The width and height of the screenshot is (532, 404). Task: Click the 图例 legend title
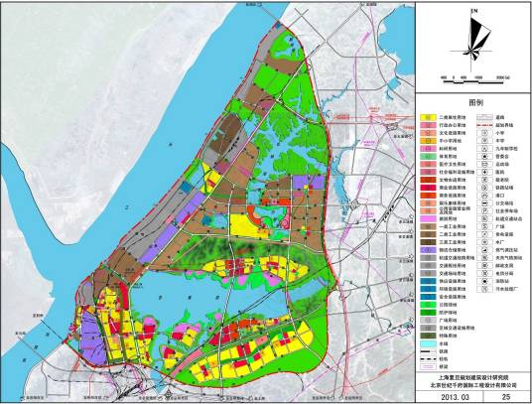tap(475, 103)
